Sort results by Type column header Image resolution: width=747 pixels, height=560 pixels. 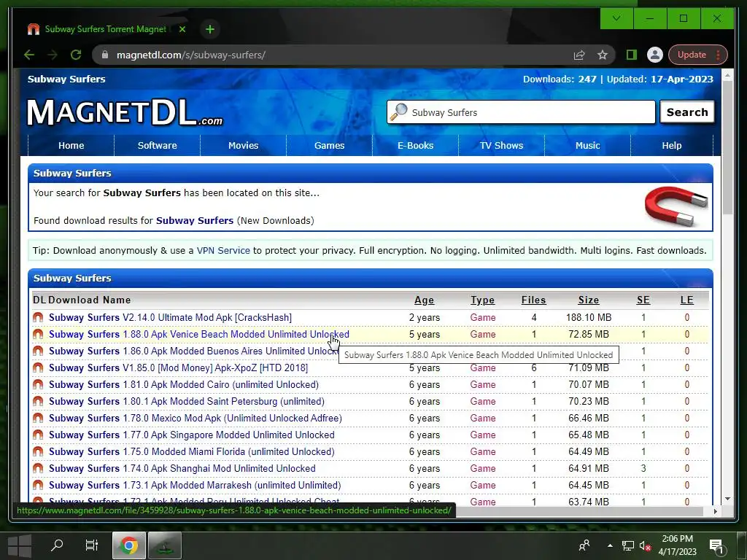483,300
